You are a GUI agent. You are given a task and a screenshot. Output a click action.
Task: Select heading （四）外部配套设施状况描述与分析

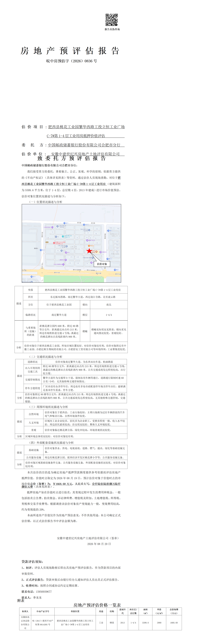[x=51, y=443]
